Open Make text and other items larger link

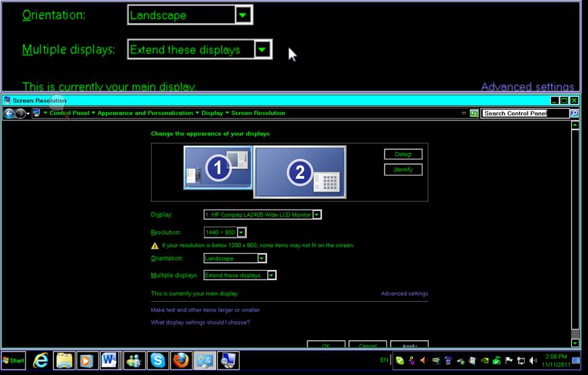click(205, 310)
